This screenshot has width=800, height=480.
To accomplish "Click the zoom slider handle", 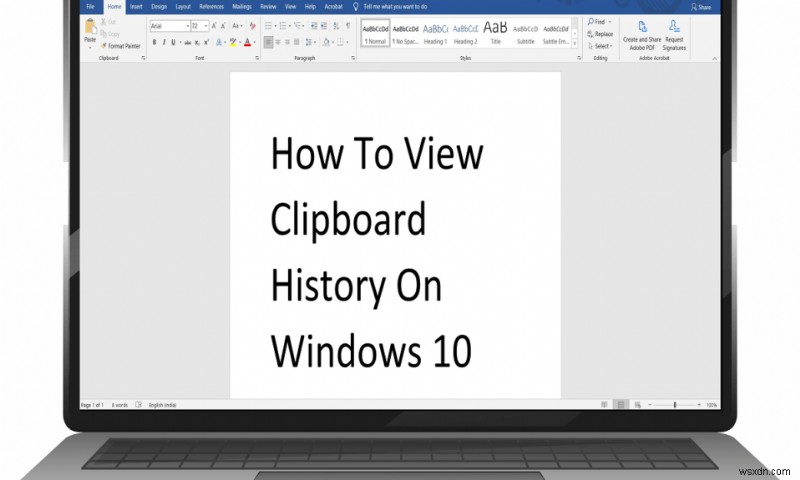I will point(675,405).
